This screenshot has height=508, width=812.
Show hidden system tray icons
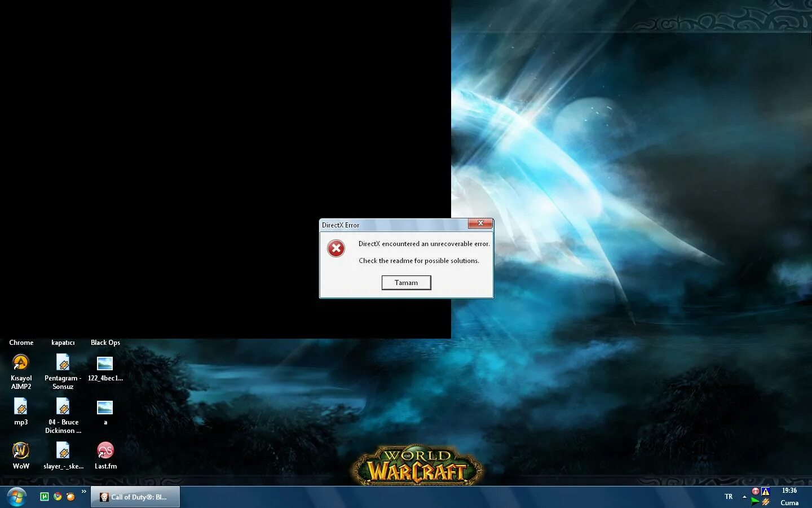tap(744, 497)
